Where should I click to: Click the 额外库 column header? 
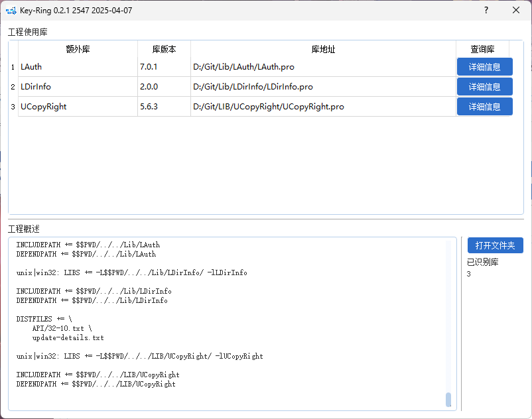(x=78, y=49)
